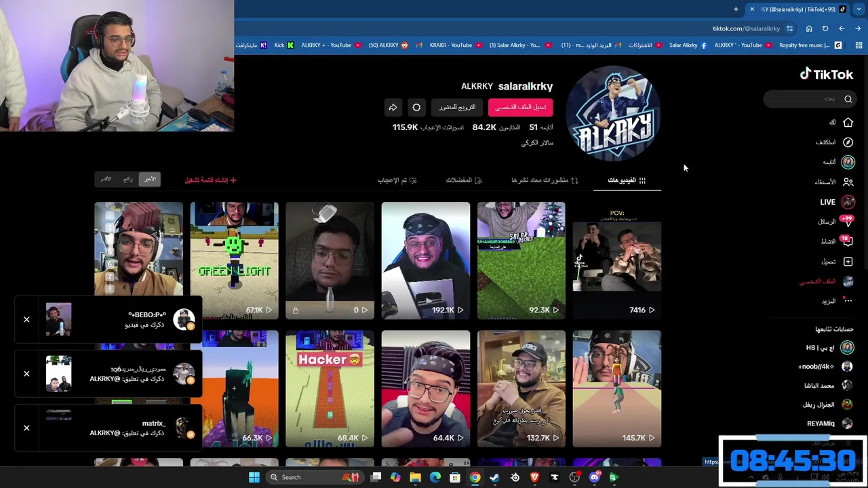Click Create playlist red link
The image size is (868, 488).
point(211,180)
